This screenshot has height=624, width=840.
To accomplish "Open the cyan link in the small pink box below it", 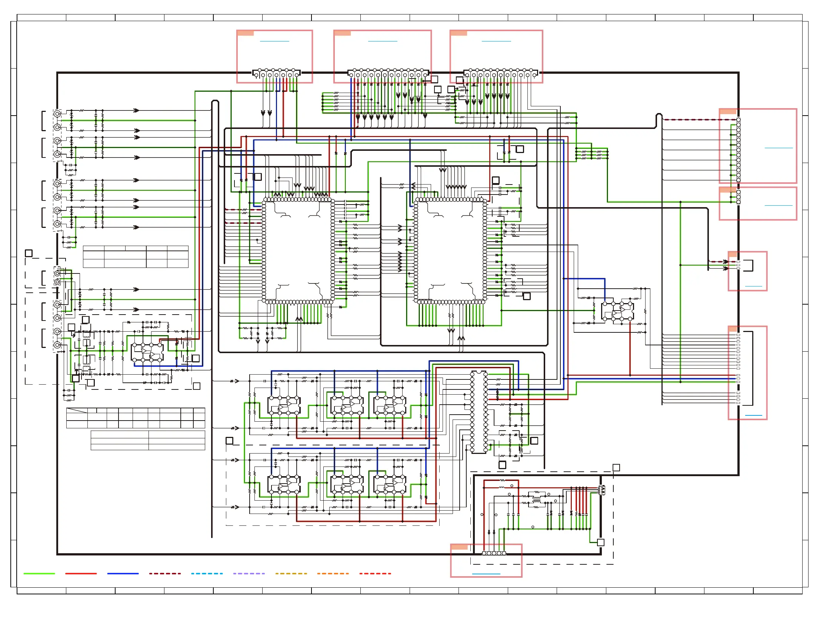I will click(x=779, y=206).
